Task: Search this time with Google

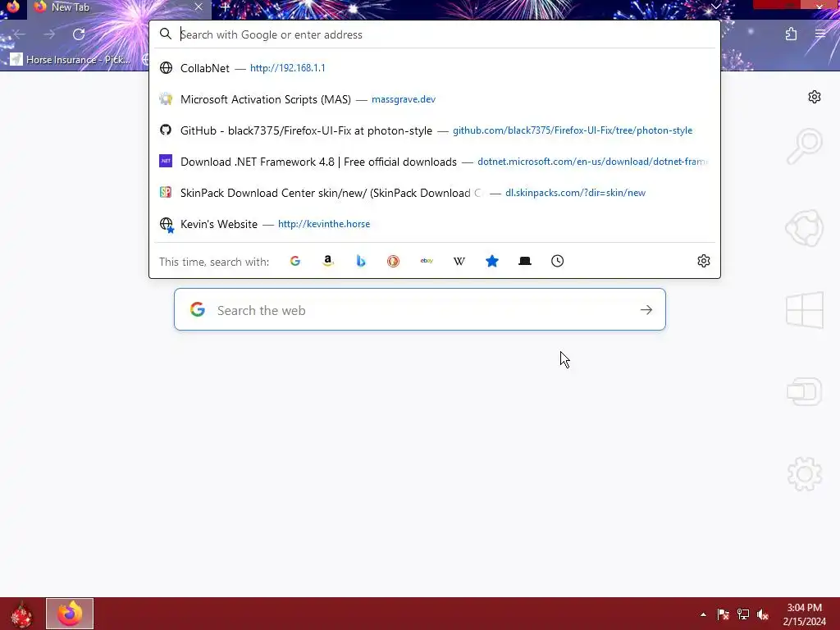Action: 295,261
